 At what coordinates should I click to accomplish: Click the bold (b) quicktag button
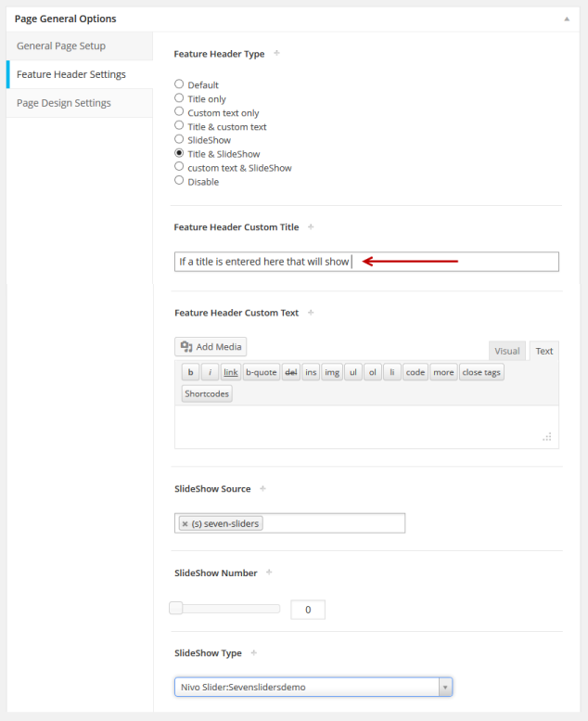(190, 372)
